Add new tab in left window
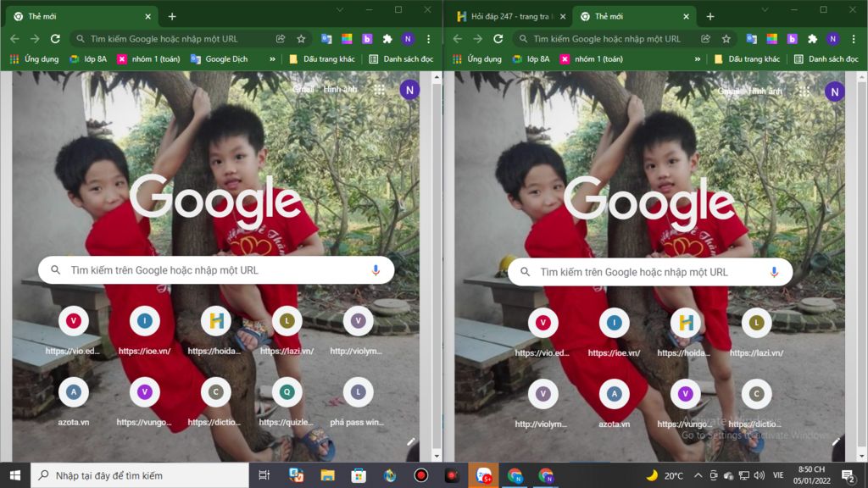868x488 pixels. (x=172, y=17)
